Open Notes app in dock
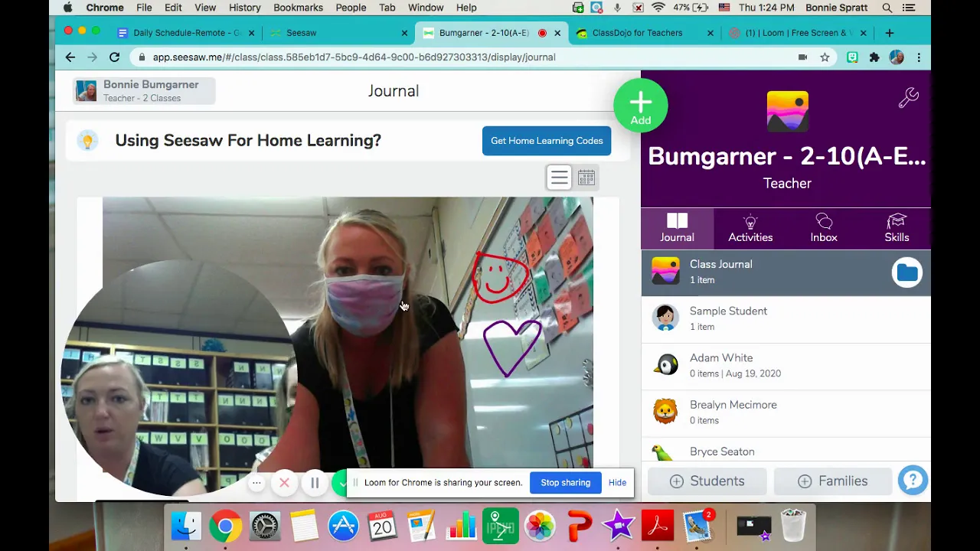Screen dimensions: 980x551 304,526
